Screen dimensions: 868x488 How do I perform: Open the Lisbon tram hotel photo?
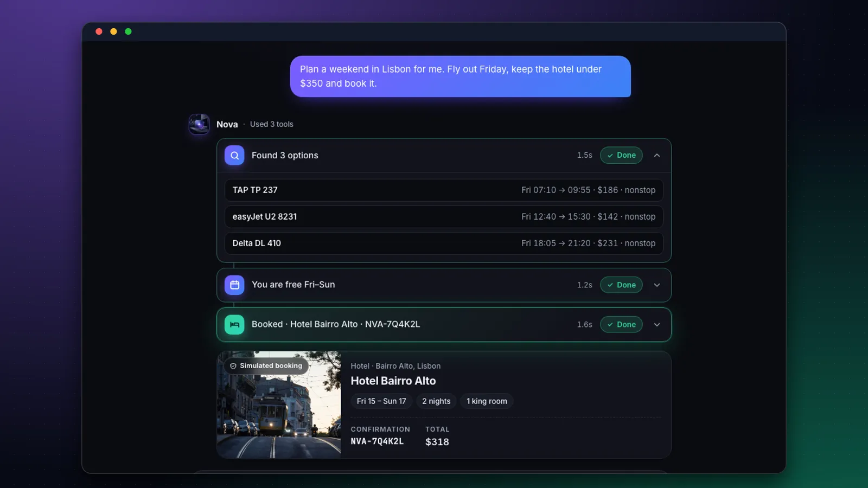click(279, 404)
